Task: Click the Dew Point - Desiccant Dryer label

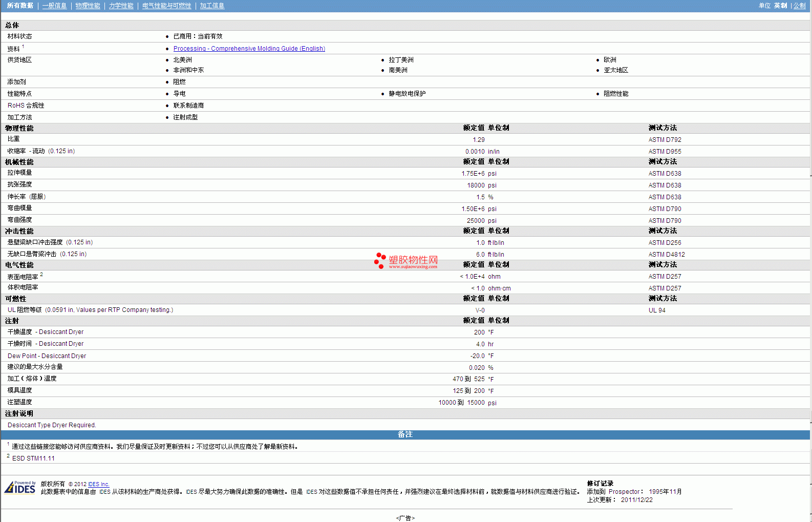Action: tap(47, 356)
